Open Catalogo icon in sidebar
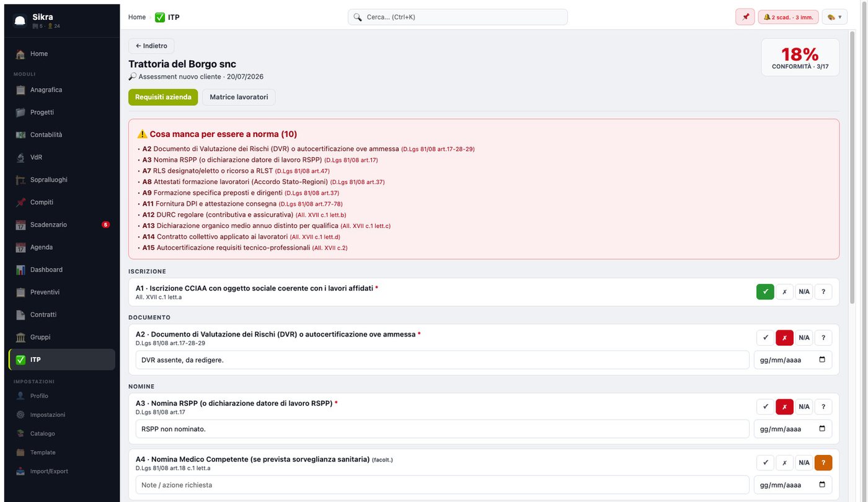The height and width of the screenshot is (502, 868). click(x=20, y=434)
